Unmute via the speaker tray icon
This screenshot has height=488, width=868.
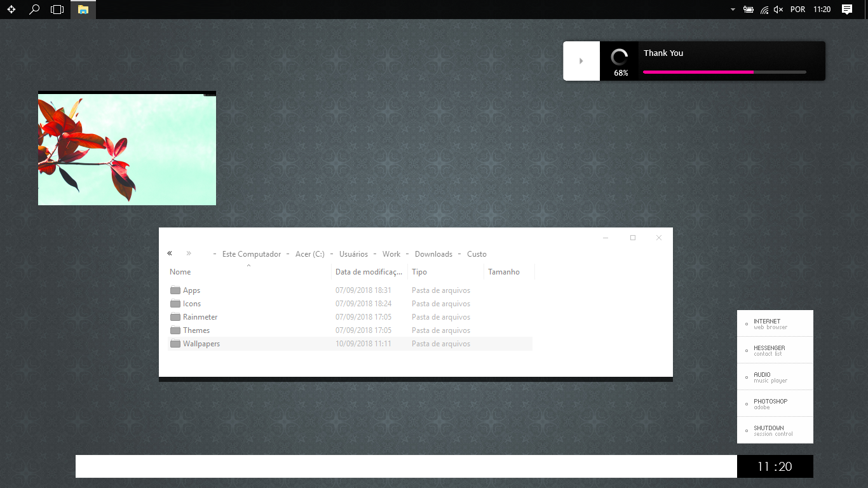[x=778, y=10]
